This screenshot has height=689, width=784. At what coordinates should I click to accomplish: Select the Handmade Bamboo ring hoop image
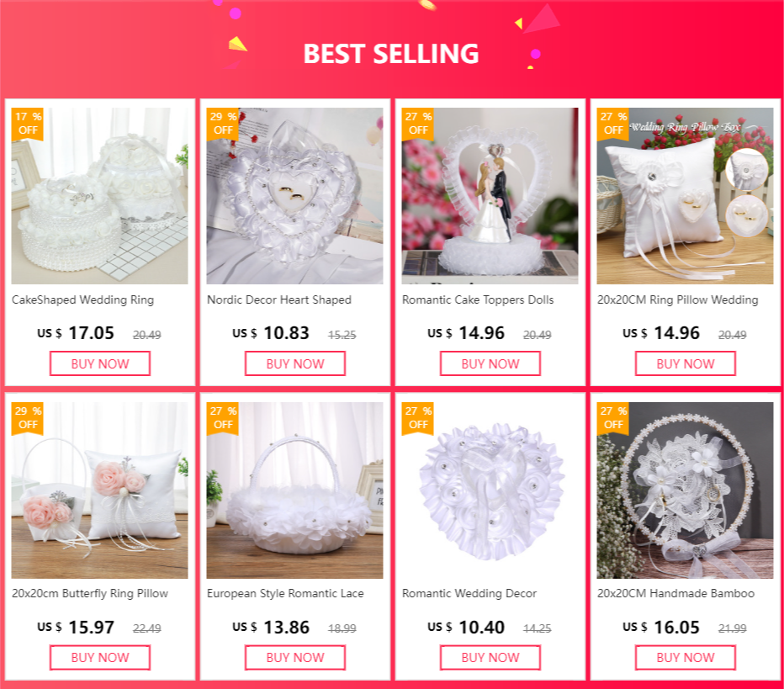point(685,490)
